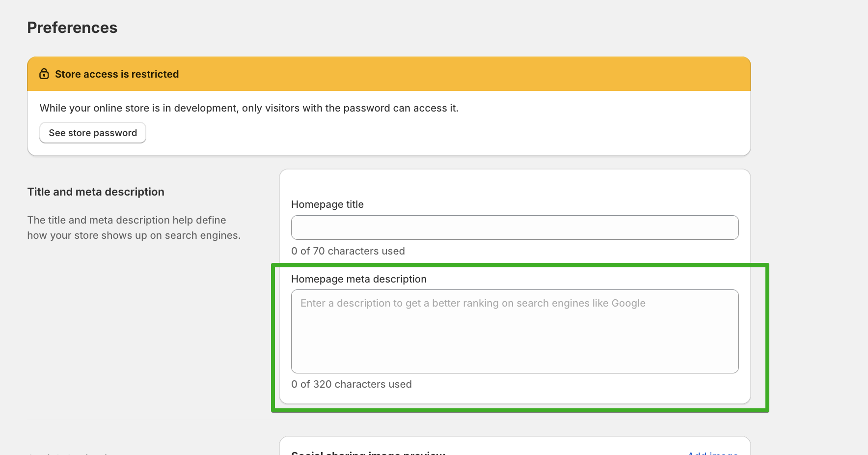
Task: Click the 'Homepage meta description' label
Action: point(359,279)
